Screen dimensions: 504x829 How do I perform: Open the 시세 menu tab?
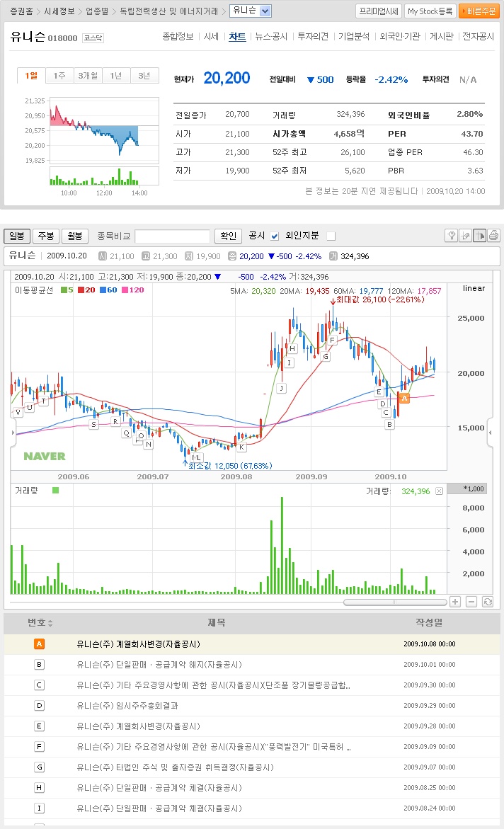click(211, 37)
